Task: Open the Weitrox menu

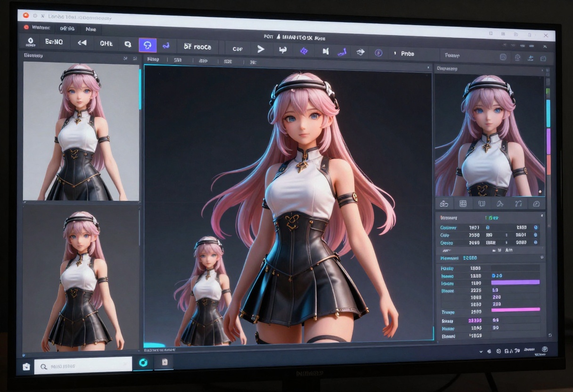Action: (41, 27)
